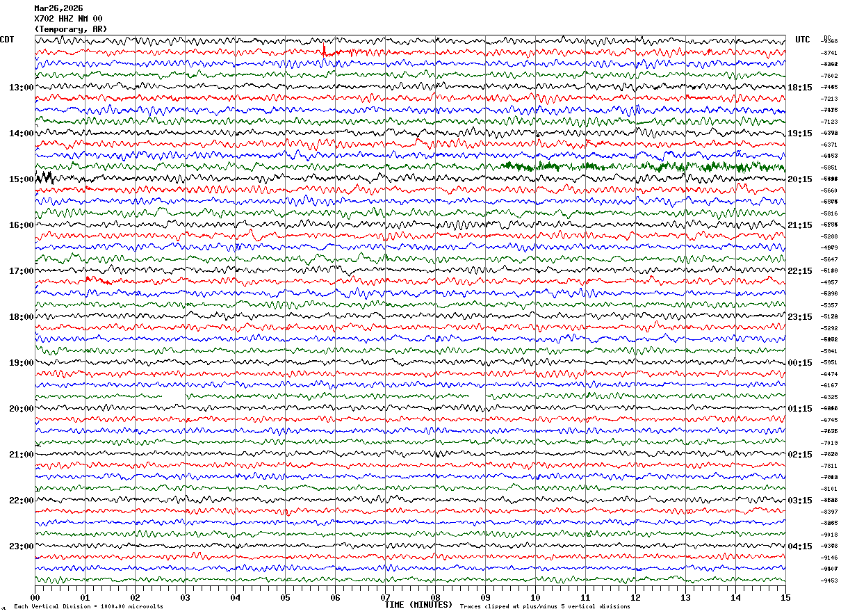
Task: Click the CDT timezone label
Action: coord(7,40)
